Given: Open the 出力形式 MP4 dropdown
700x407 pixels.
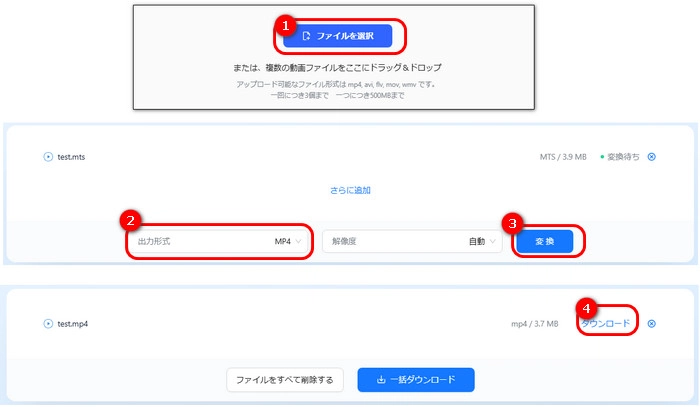Looking at the screenshot, I should click(x=219, y=241).
